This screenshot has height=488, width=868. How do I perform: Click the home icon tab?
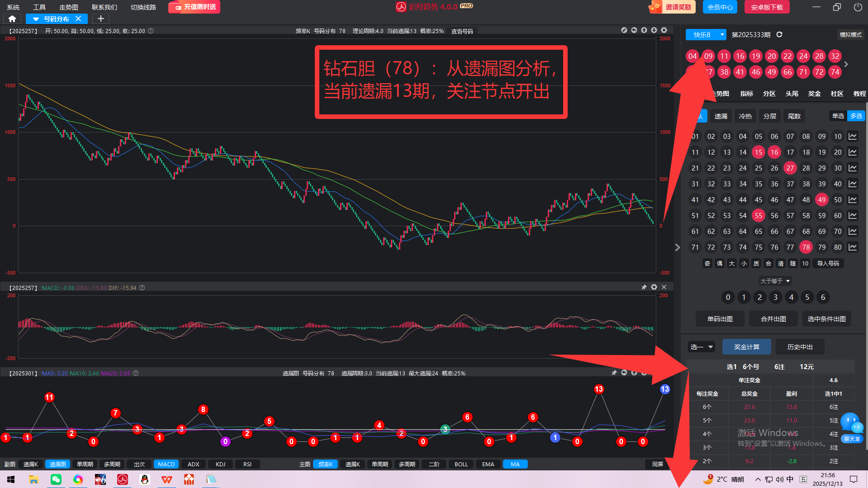coord(12,19)
